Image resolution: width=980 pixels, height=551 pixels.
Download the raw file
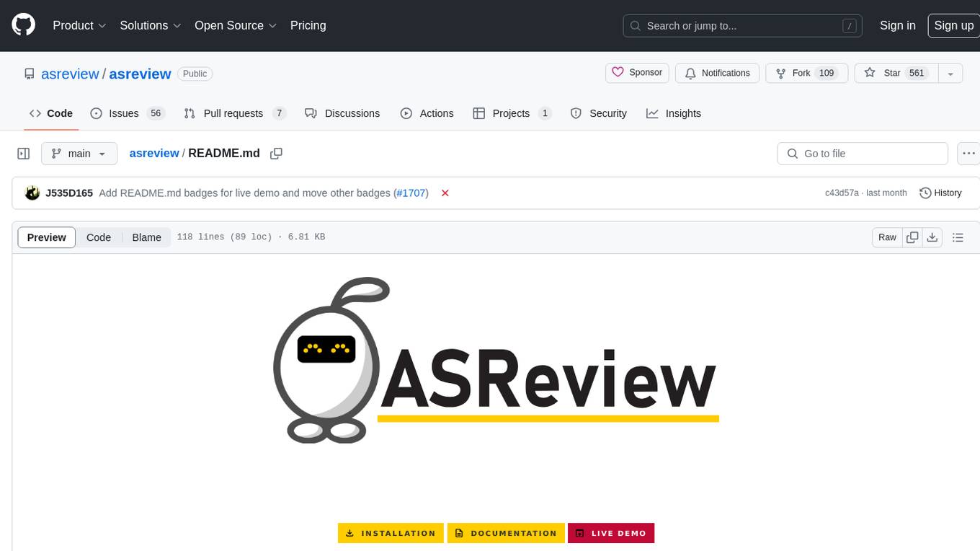[x=932, y=237]
